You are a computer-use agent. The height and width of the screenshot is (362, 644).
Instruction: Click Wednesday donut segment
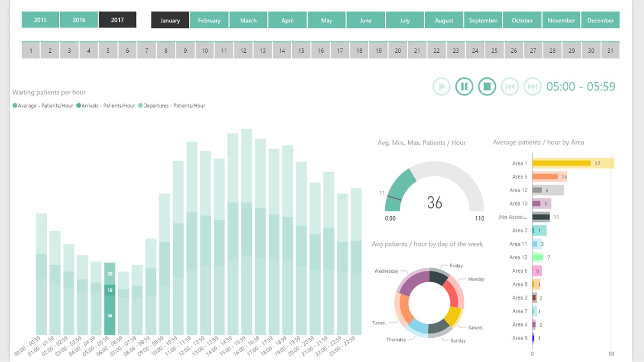pos(414,283)
